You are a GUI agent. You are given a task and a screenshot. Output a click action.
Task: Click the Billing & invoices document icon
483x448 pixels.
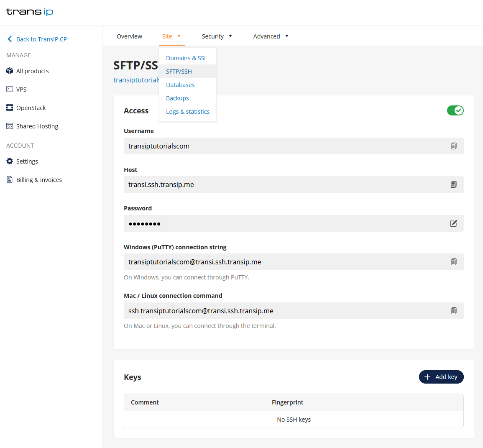[10, 179]
